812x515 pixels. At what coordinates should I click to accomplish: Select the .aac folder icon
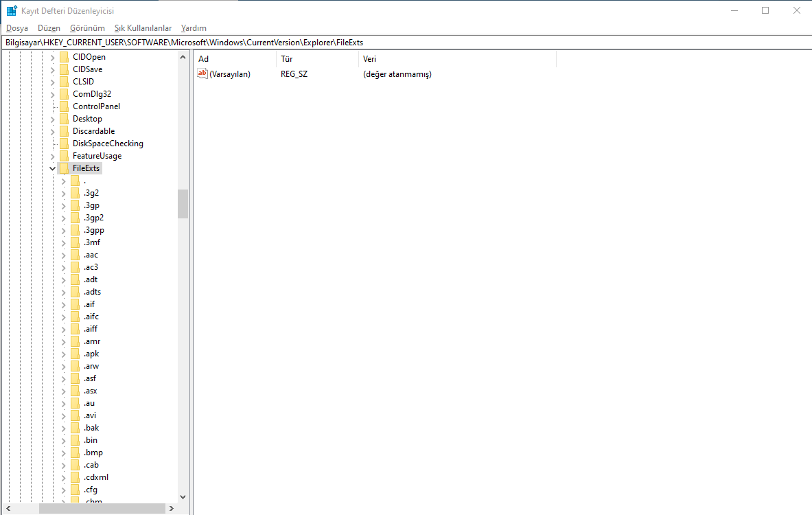pyautogui.click(x=75, y=254)
